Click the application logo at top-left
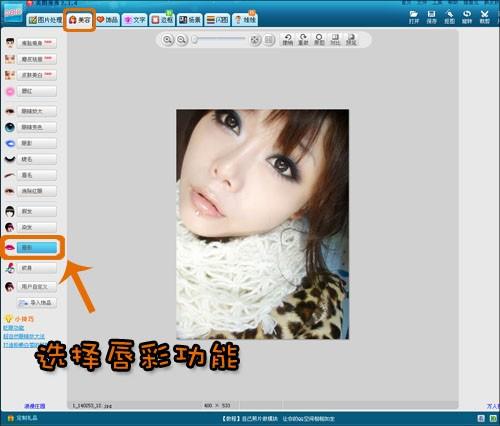This screenshot has width=500, height=426. point(13,14)
